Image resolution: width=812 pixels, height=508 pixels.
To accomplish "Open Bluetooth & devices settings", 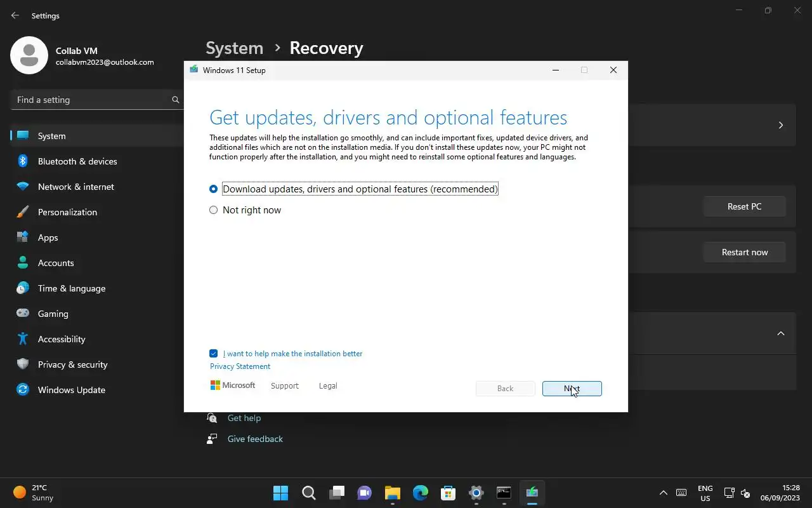I will tap(97, 161).
